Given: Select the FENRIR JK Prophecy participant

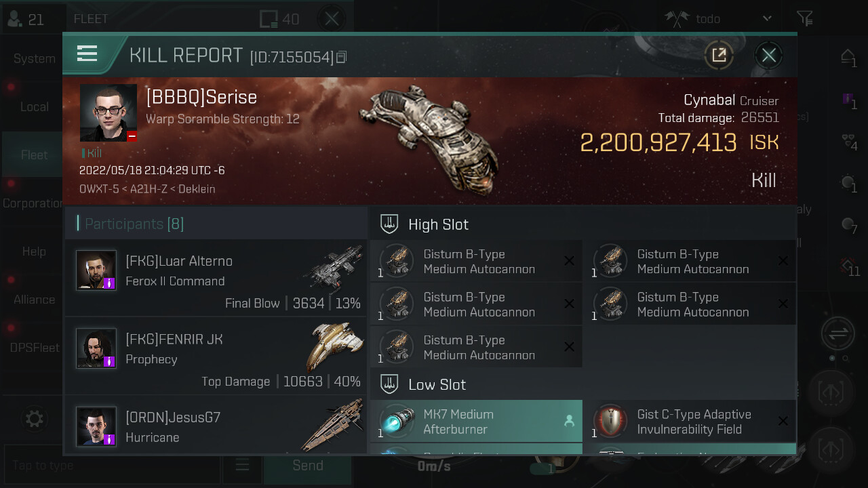Looking at the screenshot, I should (x=216, y=357).
